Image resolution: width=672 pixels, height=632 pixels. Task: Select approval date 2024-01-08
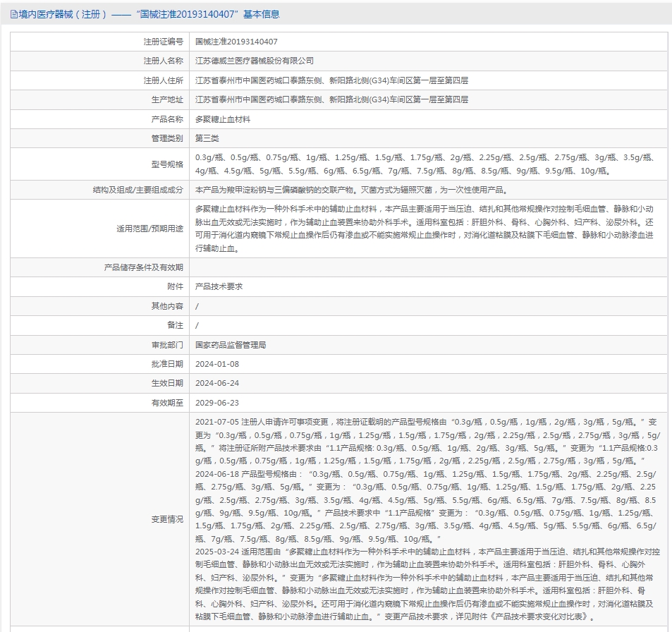point(217,364)
